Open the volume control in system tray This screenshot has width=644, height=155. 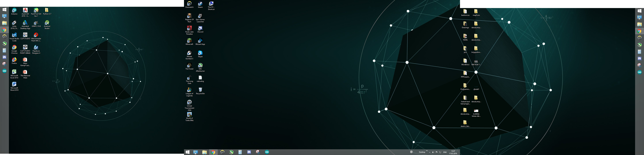pyautogui.click(x=433, y=152)
